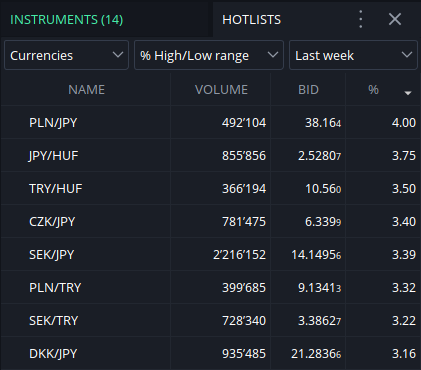Click bid price 9.13413

pyautogui.click(x=319, y=288)
